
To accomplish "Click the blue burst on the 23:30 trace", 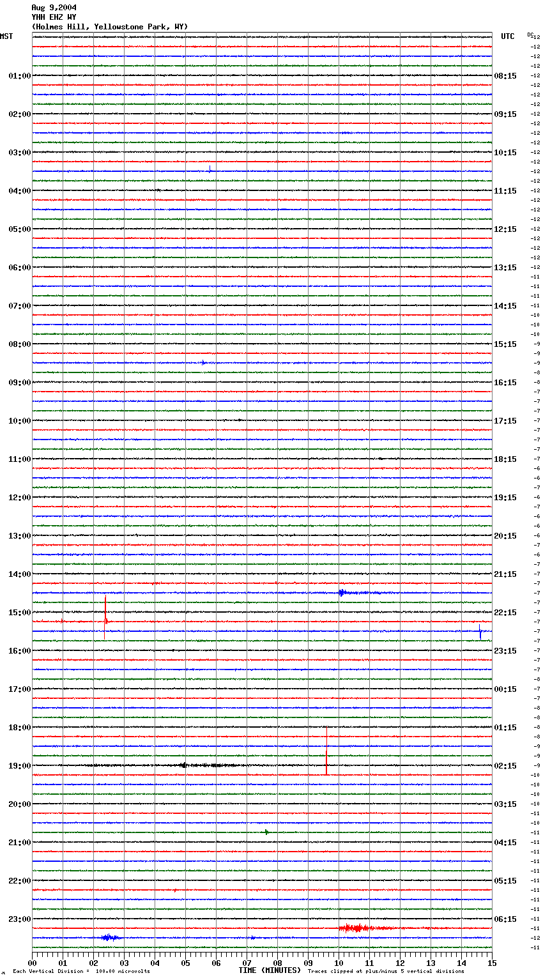I will coord(109,937).
